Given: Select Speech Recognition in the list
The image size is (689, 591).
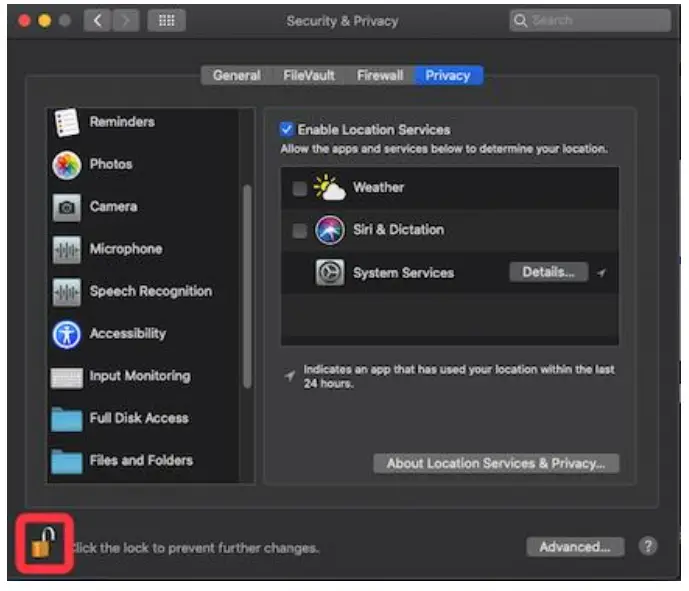Looking at the screenshot, I should tap(151, 291).
